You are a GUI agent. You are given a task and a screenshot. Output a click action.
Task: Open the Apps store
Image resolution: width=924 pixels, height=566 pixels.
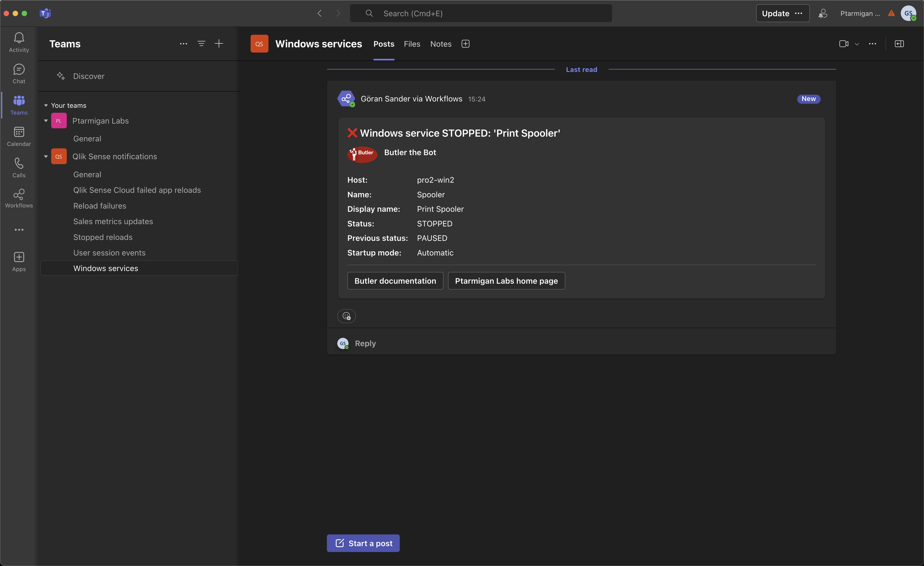19,262
